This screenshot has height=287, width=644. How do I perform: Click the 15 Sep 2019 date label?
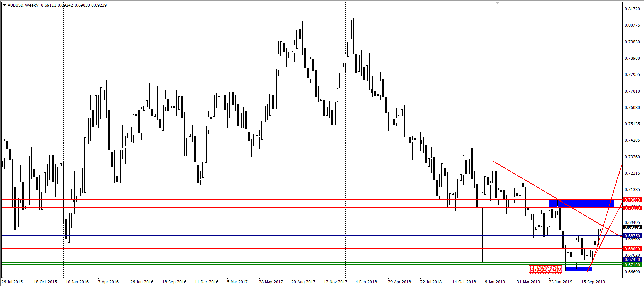(593, 282)
